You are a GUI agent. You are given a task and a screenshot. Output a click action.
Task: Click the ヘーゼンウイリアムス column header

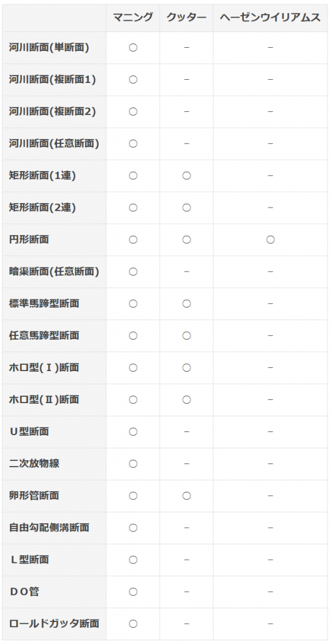(x=270, y=17)
